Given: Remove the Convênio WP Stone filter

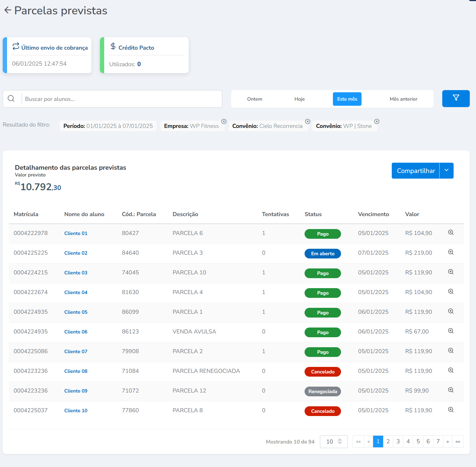Looking at the screenshot, I should click(377, 122).
